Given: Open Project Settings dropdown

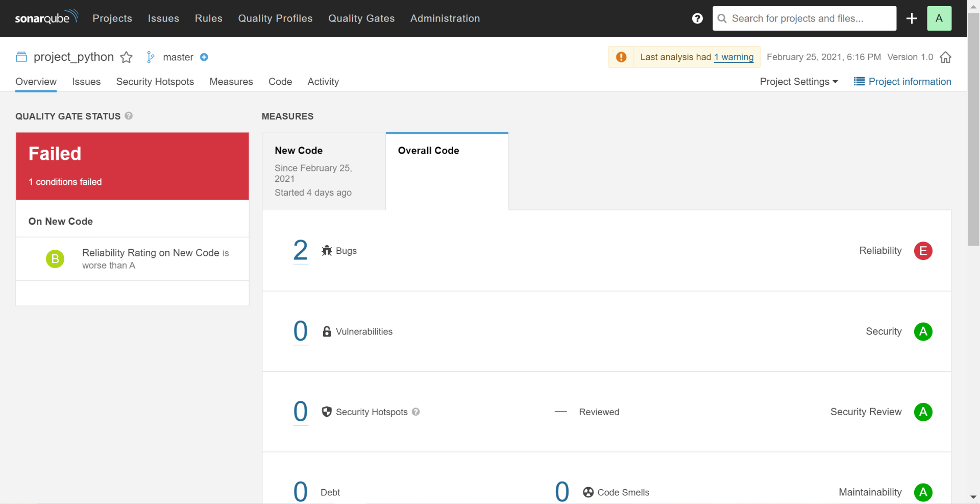Looking at the screenshot, I should [x=799, y=82].
